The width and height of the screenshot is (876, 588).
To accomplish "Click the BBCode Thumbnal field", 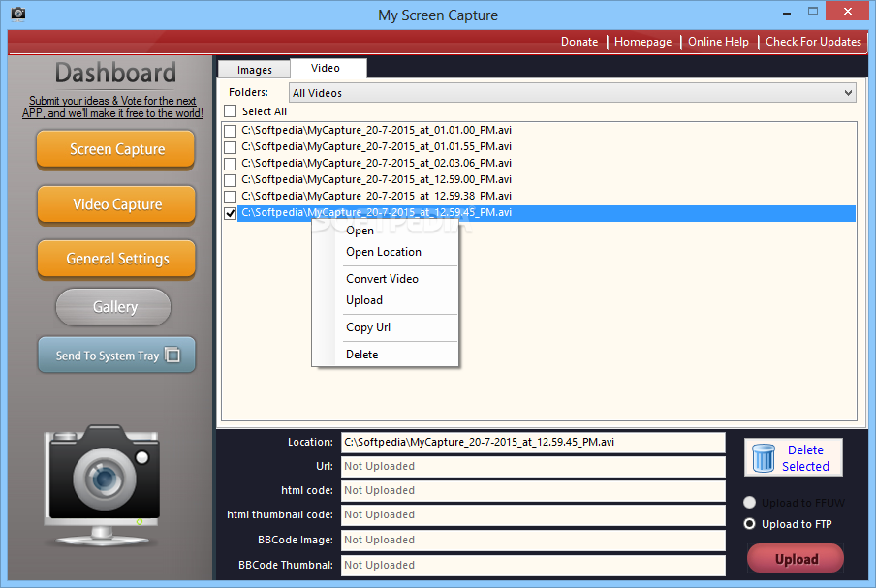I will (x=533, y=565).
